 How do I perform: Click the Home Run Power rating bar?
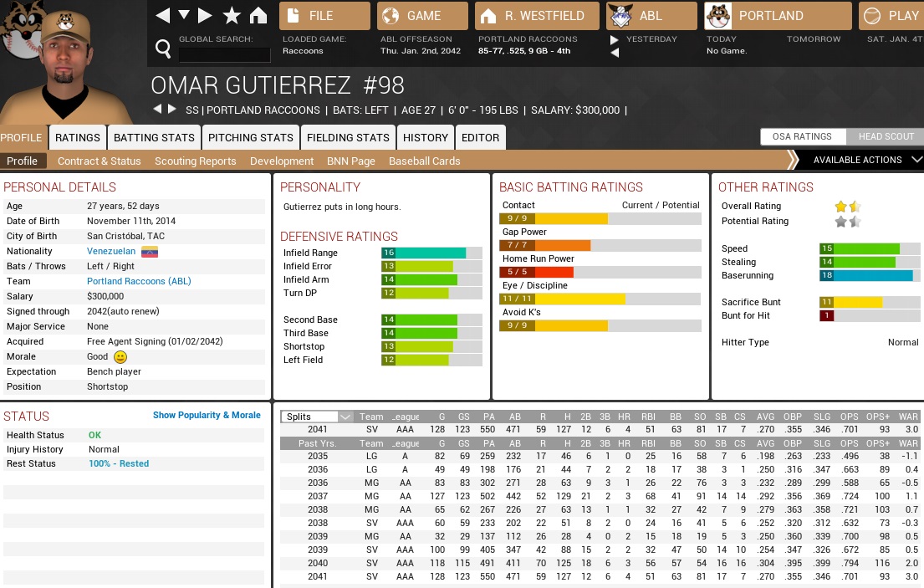(x=600, y=272)
